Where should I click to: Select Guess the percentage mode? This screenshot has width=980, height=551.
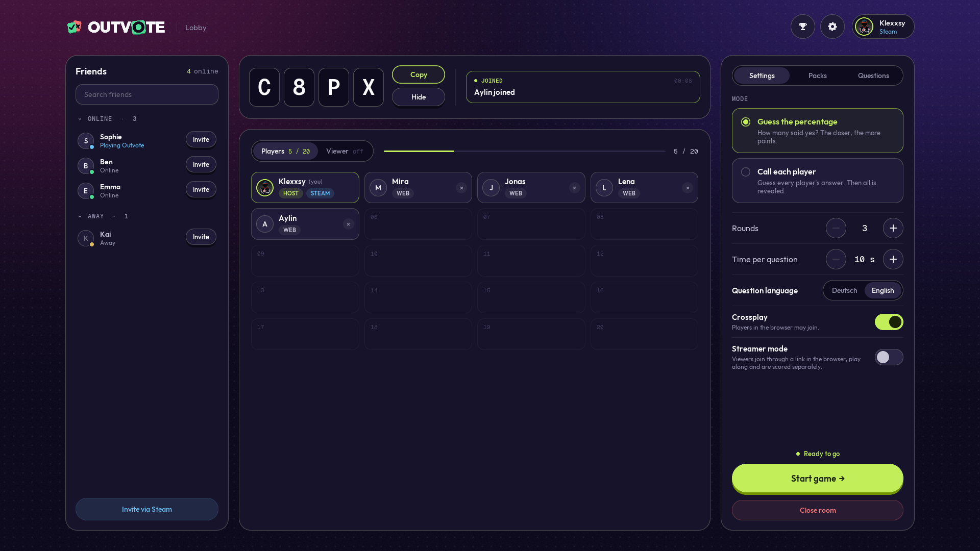point(818,131)
